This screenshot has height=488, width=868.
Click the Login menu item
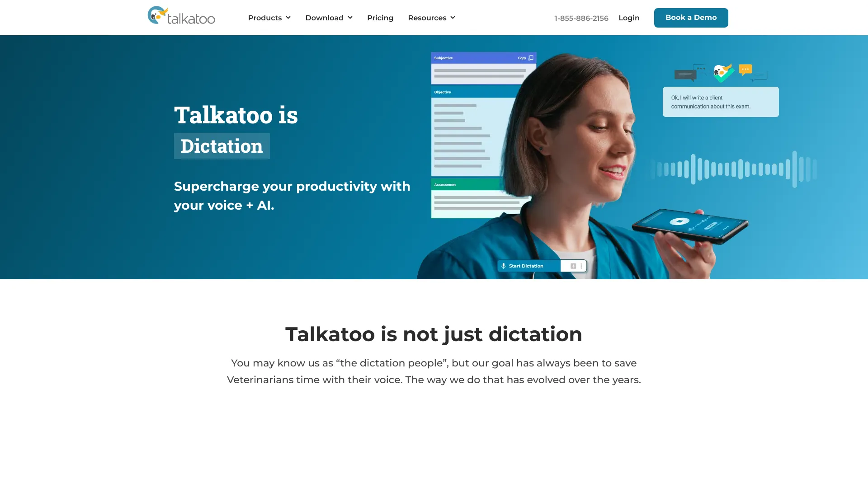(629, 17)
